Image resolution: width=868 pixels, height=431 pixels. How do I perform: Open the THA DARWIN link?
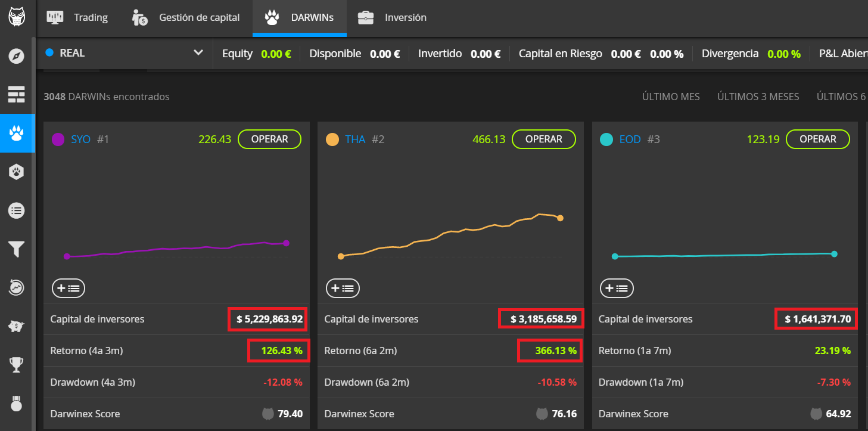(x=356, y=139)
